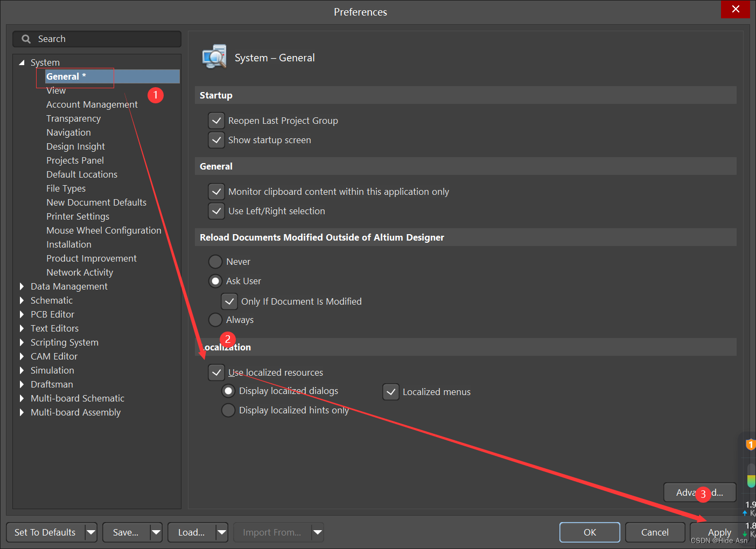Click the Cancel button
This screenshot has height=549, width=756.
pyautogui.click(x=655, y=532)
